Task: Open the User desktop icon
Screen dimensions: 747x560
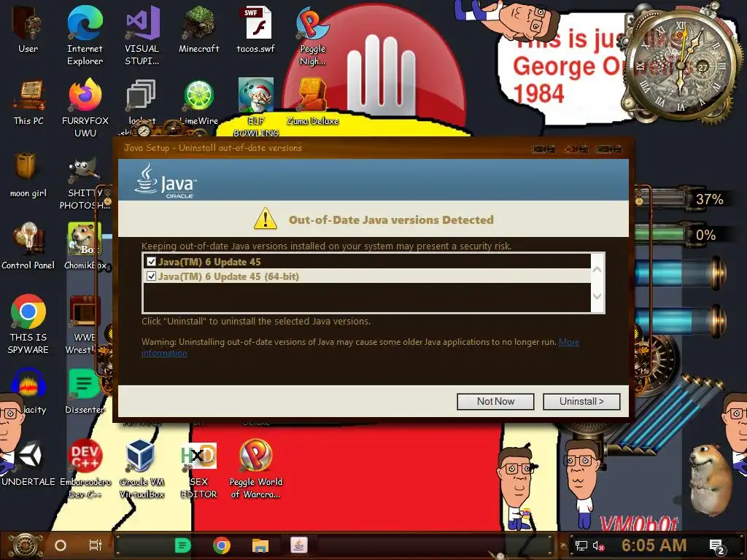Action: coord(28,28)
